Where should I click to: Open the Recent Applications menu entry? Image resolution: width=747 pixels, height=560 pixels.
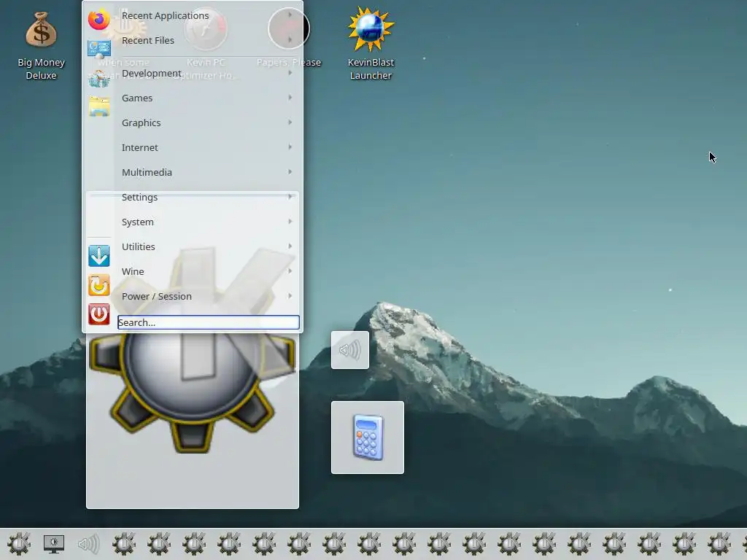tap(208, 15)
